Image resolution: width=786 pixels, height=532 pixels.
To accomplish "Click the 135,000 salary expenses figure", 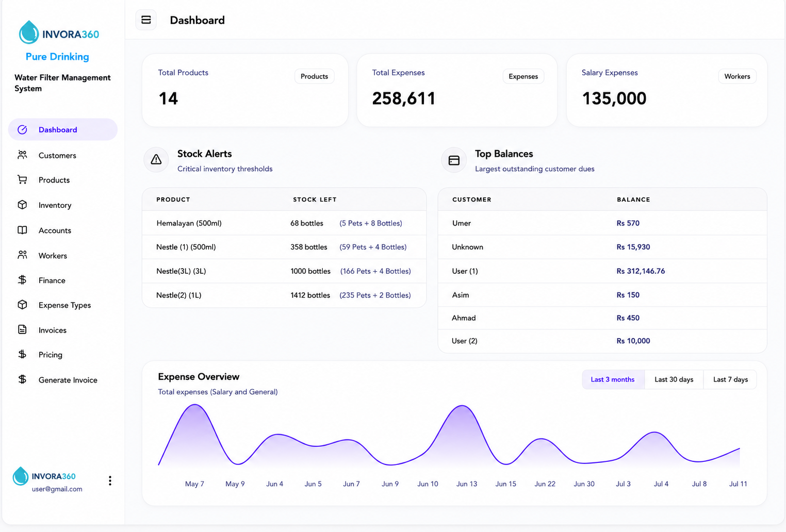I will pos(614,98).
